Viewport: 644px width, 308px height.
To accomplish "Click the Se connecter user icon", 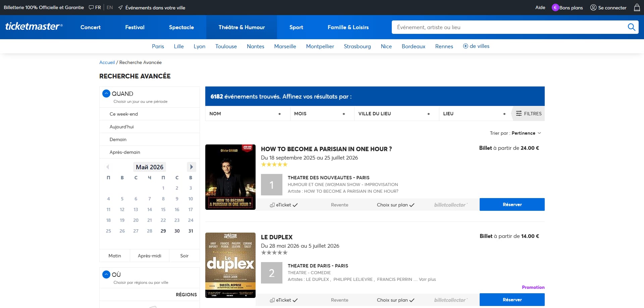I will (593, 7).
